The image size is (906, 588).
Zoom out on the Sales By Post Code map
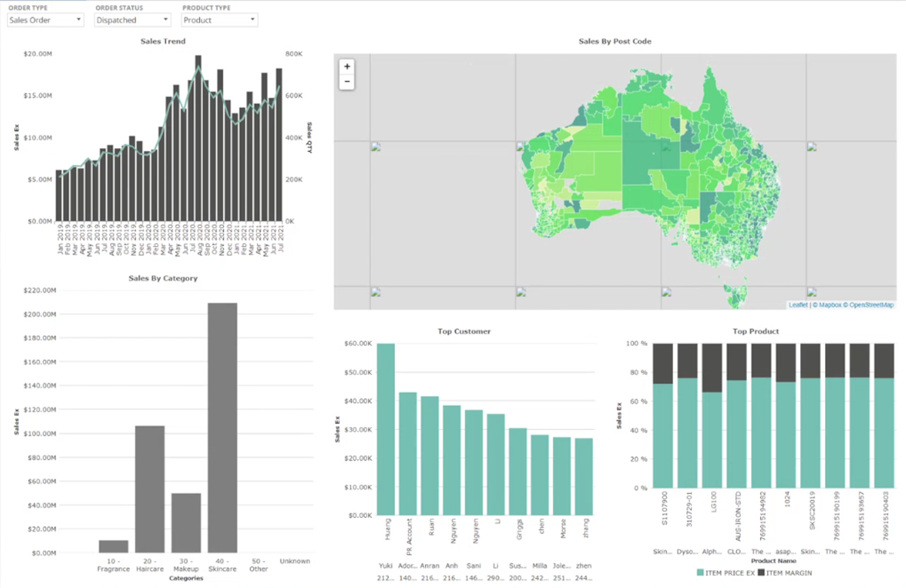(x=347, y=81)
